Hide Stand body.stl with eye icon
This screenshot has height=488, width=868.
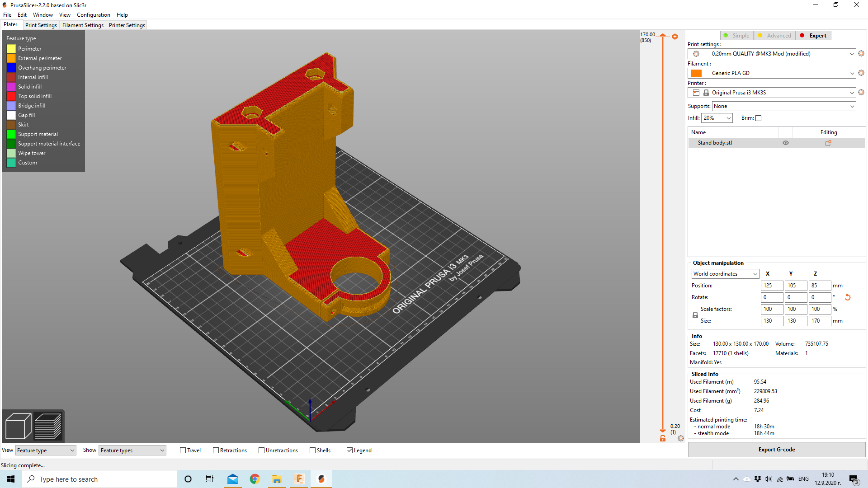[786, 143]
